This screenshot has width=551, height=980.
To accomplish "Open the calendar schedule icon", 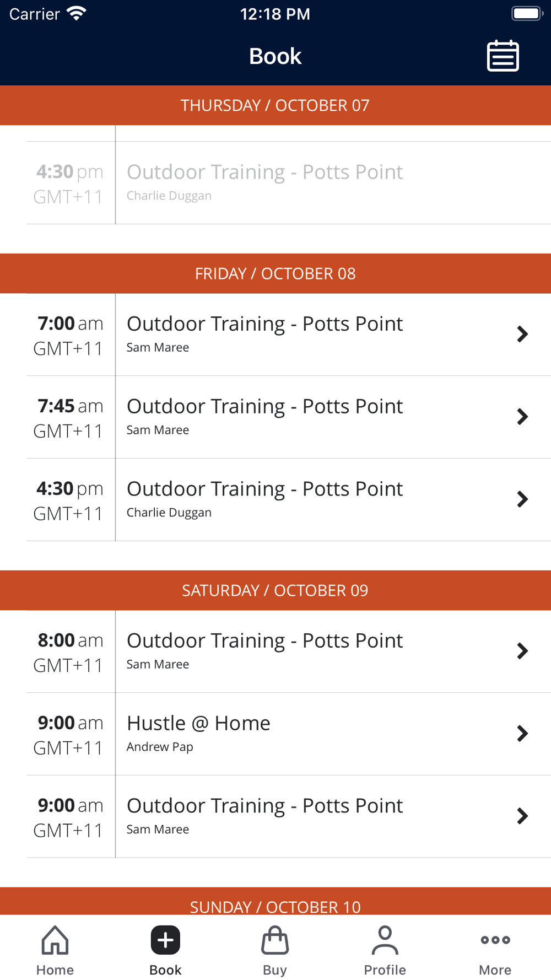I will coord(503,56).
